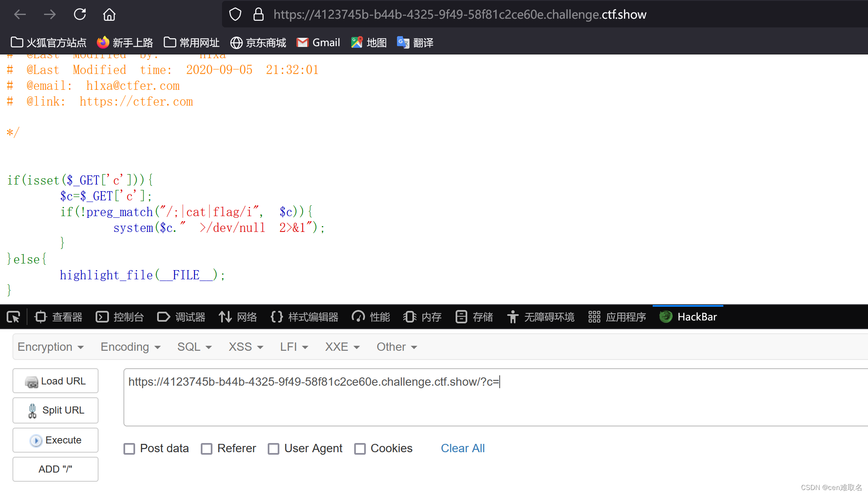Click the HackBar URL text field
The width and height of the screenshot is (868, 495).
pyautogui.click(x=495, y=397)
